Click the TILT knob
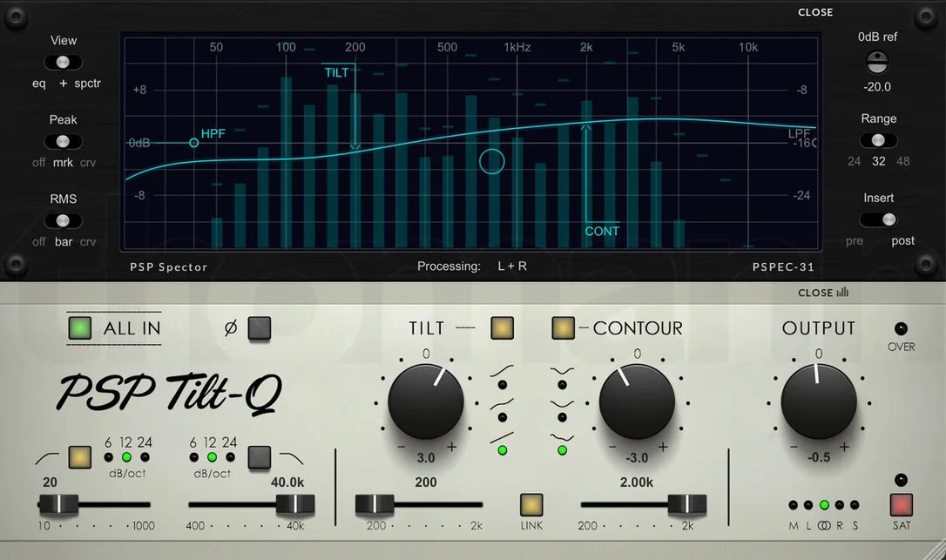946x560 pixels. click(426, 401)
